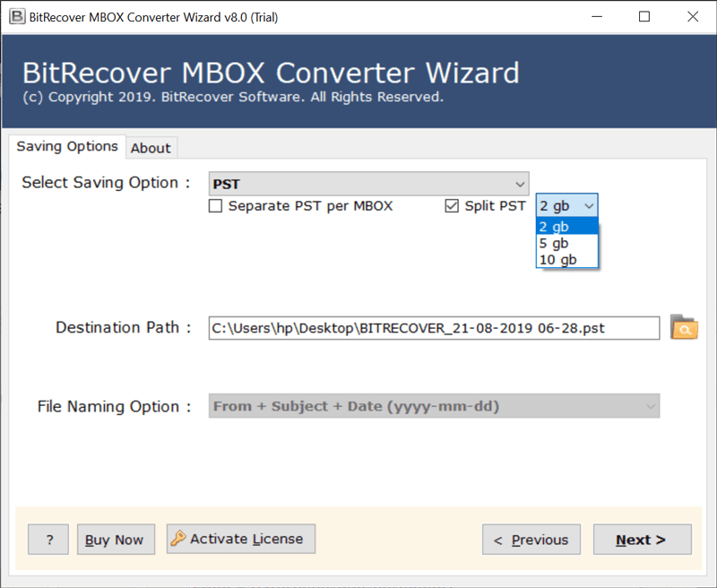Click the 'File Naming Option :' label

pos(114,406)
